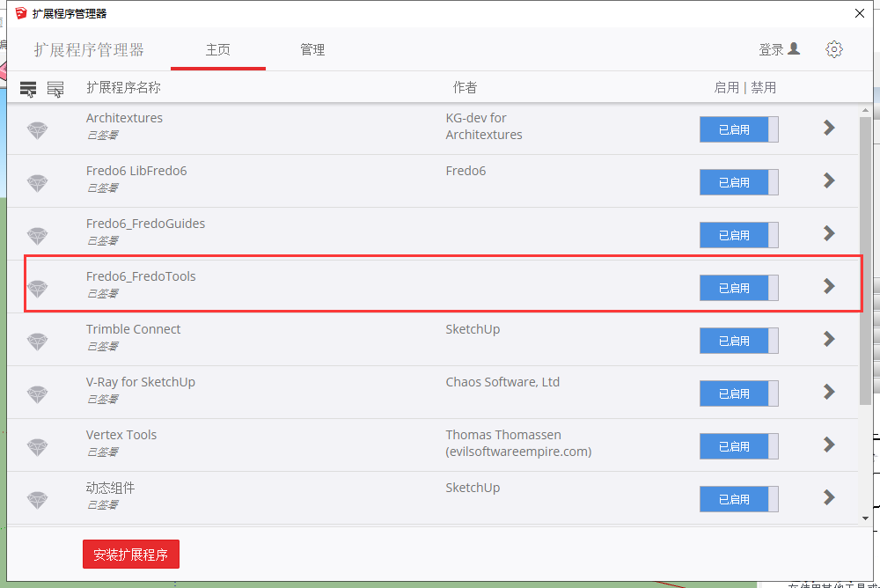880x588 pixels.
Task: Click the user sign-in icon beside 登录
Action: coord(794,49)
